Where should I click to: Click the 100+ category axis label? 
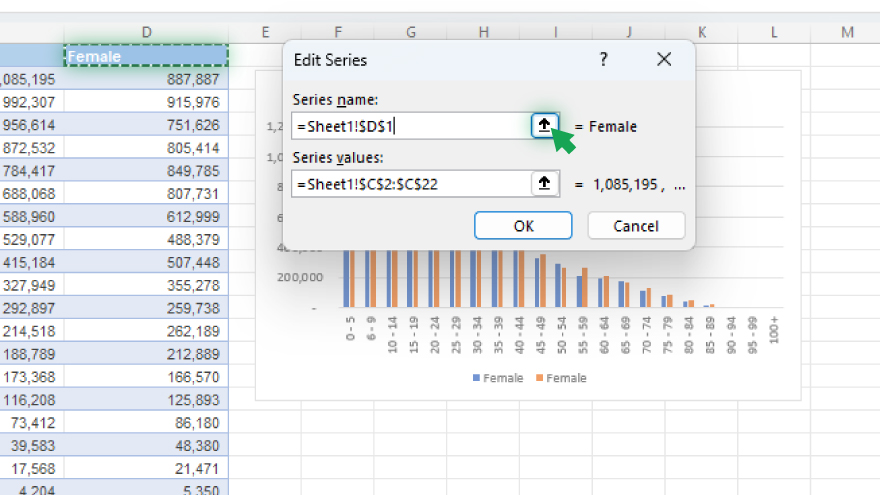775,332
